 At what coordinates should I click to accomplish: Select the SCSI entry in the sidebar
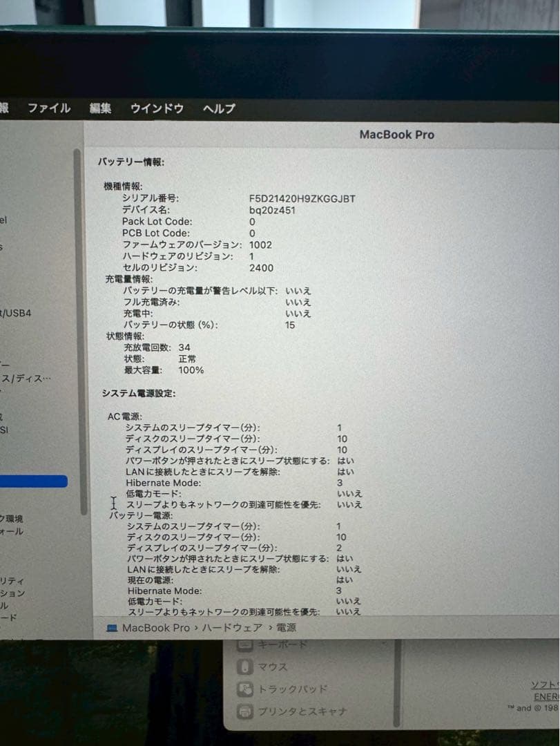point(12,428)
